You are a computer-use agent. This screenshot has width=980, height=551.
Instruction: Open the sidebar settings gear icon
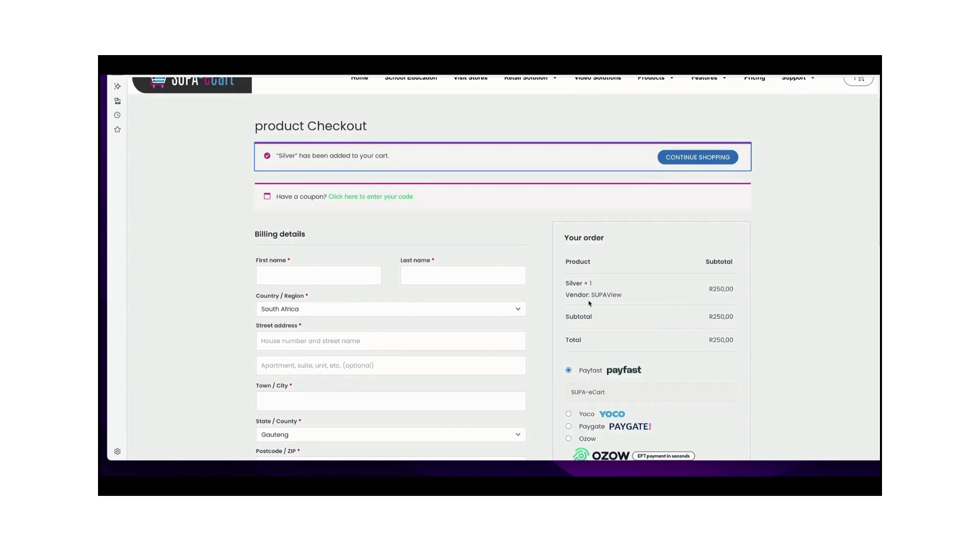(x=117, y=452)
